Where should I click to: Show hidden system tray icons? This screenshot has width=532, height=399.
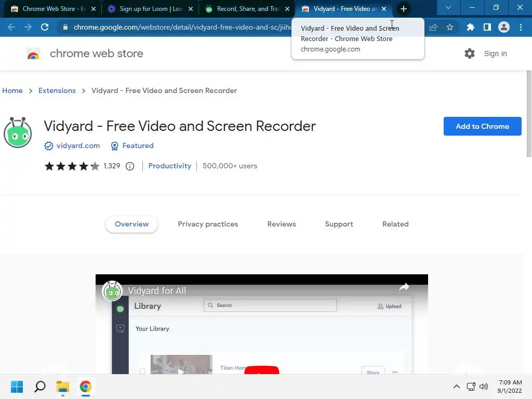pos(457,387)
